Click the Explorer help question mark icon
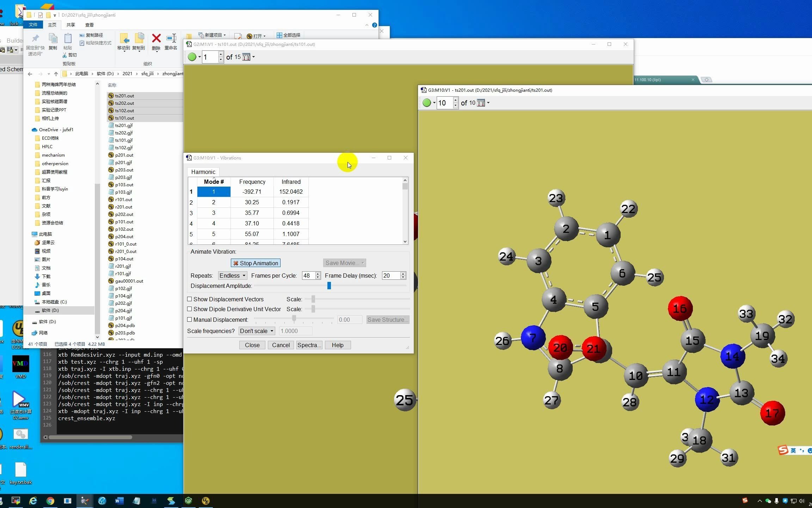The width and height of the screenshot is (812, 508). click(x=375, y=25)
